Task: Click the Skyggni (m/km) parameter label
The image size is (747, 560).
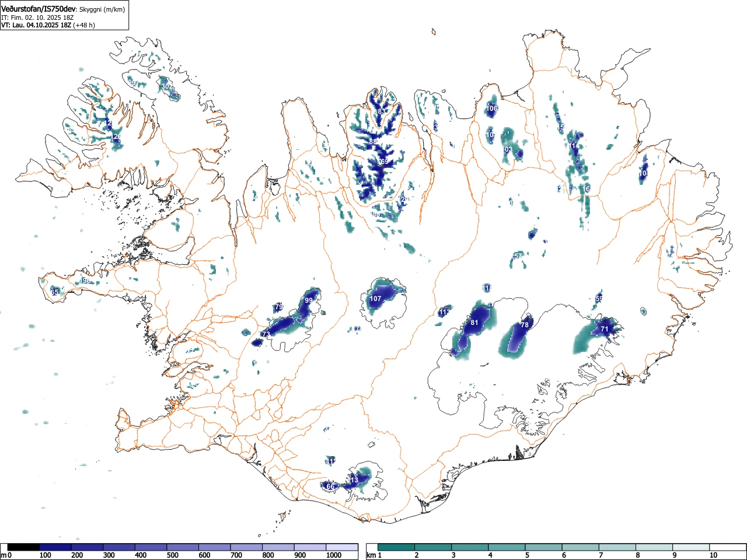Action: click(101, 9)
